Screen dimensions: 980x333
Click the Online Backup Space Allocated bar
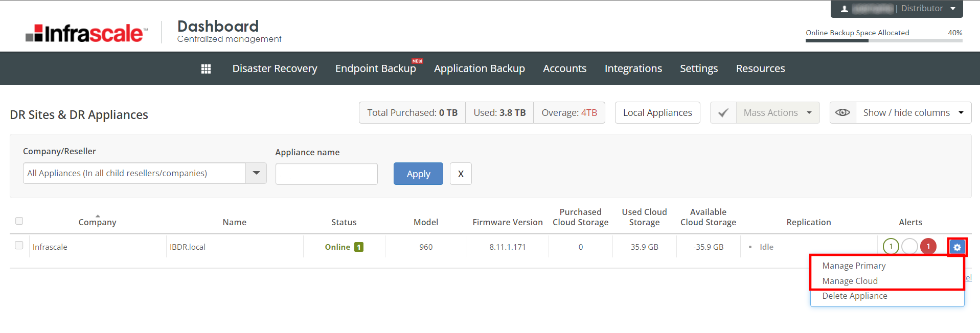pos(884,41)
